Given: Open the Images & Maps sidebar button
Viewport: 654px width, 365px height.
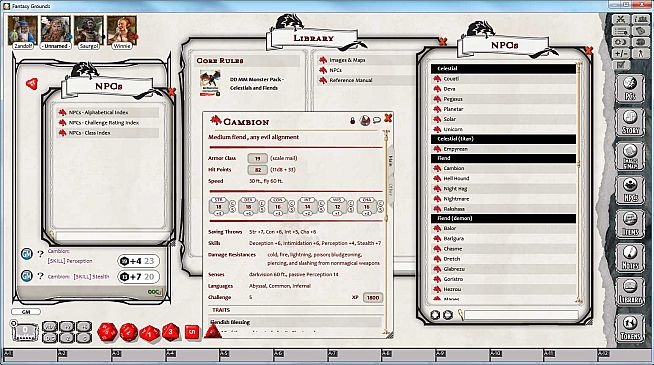Looking at the screenshot, I should 630,156.
